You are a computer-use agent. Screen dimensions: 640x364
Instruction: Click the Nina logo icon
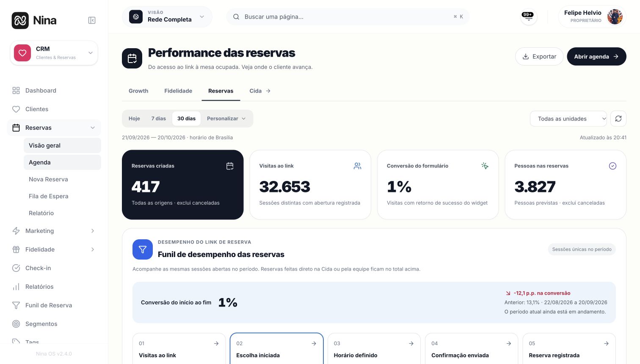pyautogui.click(x=20, y=20)
